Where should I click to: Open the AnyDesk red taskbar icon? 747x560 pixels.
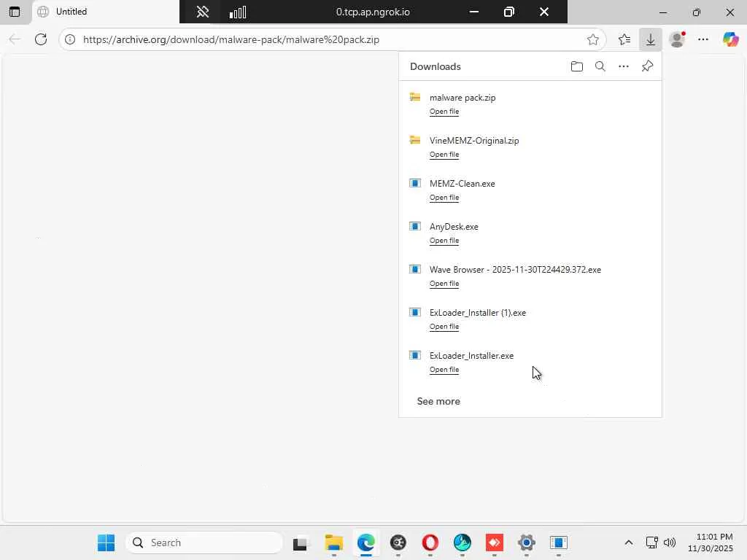pyautogui.click(x=494, y=542)
